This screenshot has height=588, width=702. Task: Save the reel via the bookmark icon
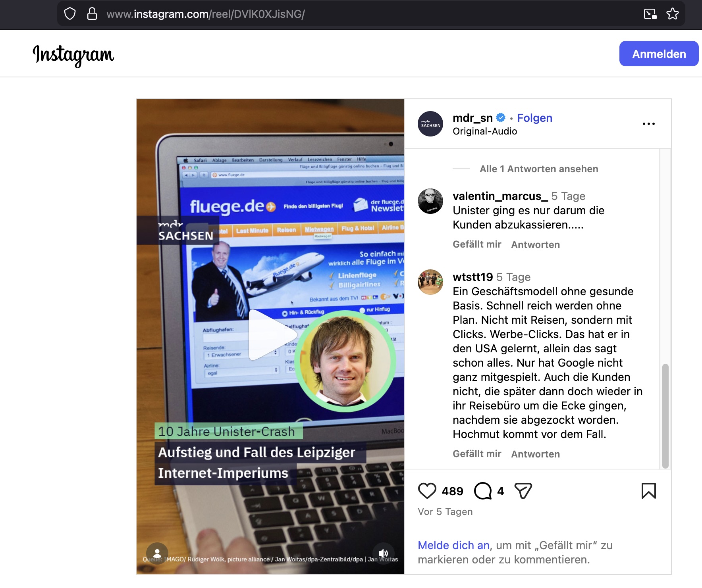649,491
